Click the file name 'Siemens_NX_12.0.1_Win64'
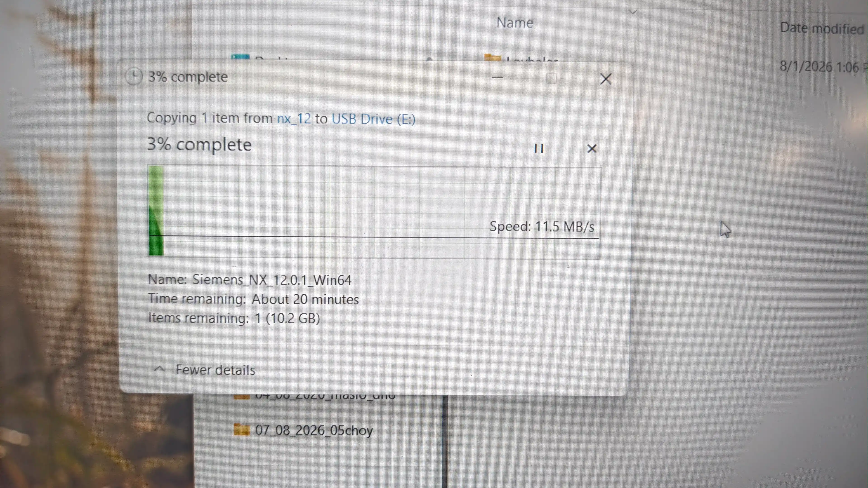This screenshot has width=868, height=488. (271, 280)
